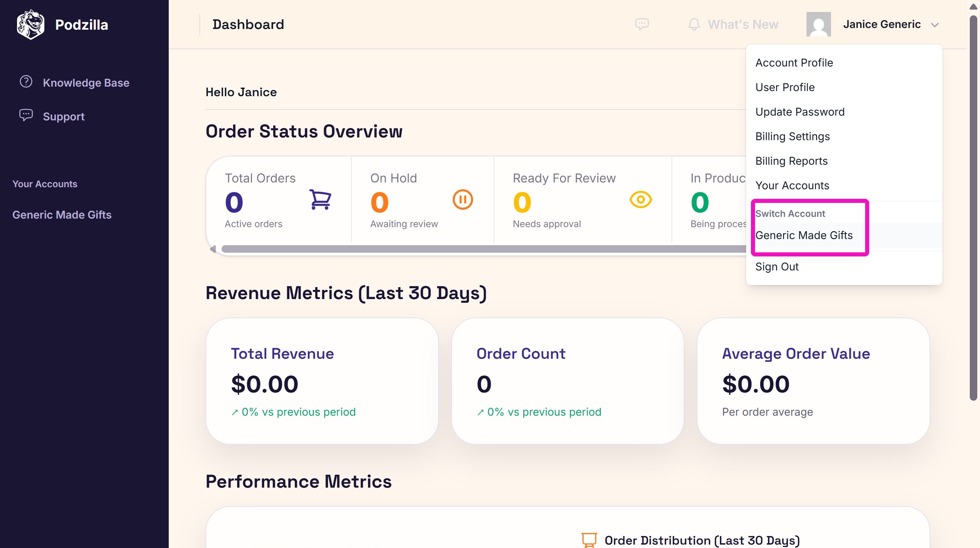Open the Knowledge Base help icon
Screen dimensions: 980x548
(x=26, y=82)
